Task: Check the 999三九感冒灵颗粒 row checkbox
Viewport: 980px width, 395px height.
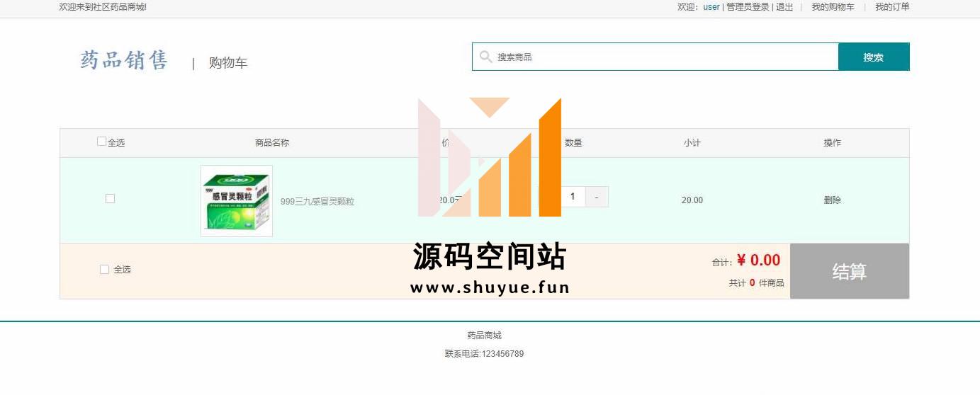Action: (x=110, y=199)
